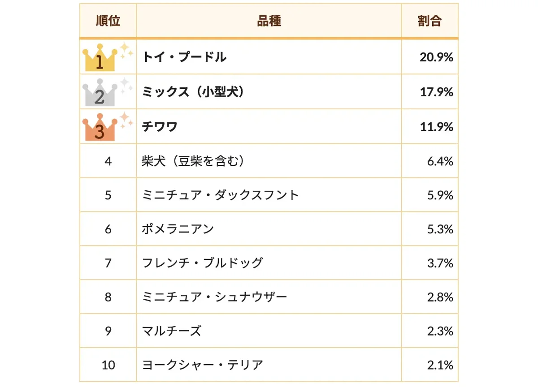This screenshot has height=392, width=538.
Task: Click the rank number 10 cell
Action: tap(108, 365)
